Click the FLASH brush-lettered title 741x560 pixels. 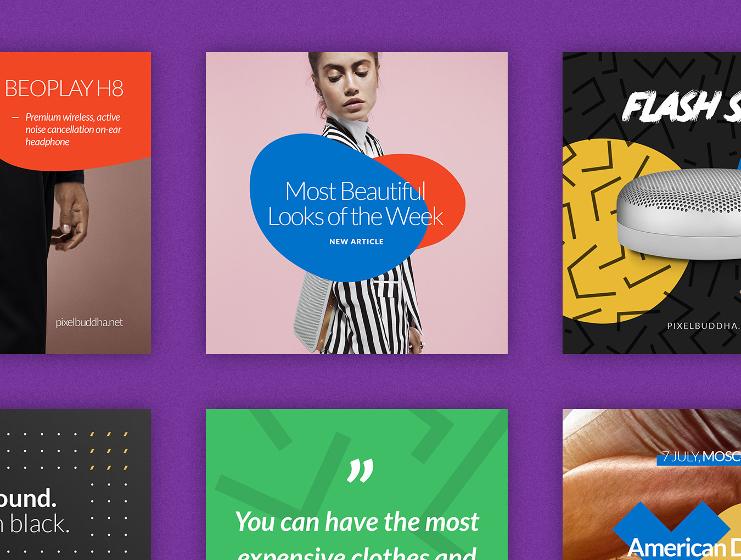[x=671, y=106]
